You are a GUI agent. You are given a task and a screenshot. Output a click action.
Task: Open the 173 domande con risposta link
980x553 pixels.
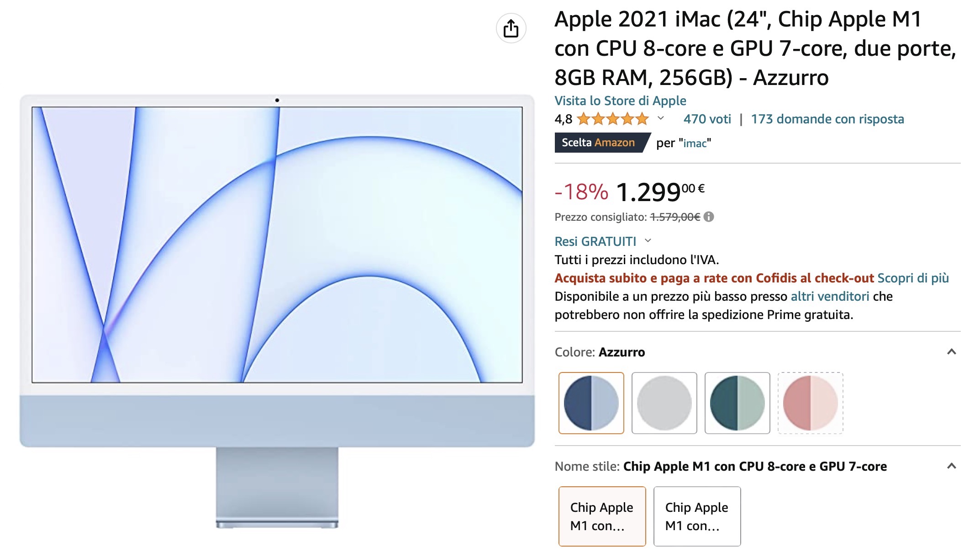click(x=827, y=119)
